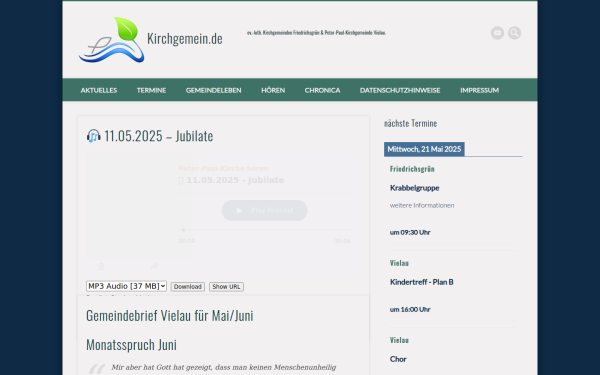
Task: Click the podcast progress slider
Action: pos(264,230)
